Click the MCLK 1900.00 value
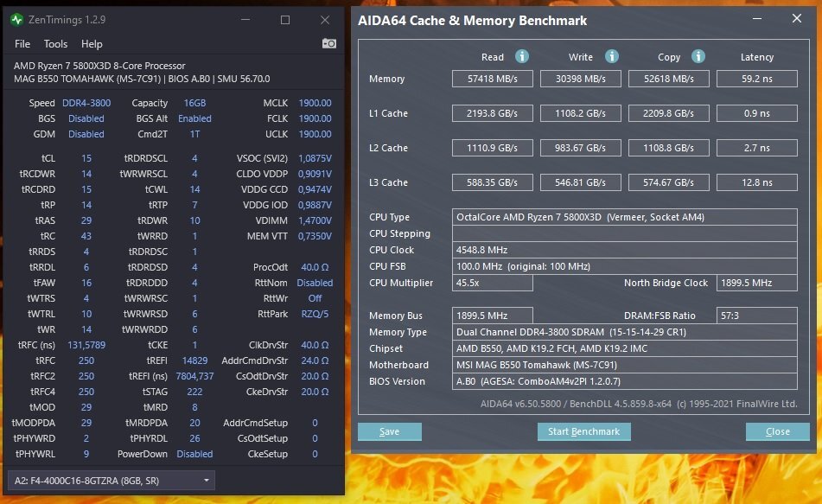This screenshot has width=822, height=504. pos(315,104)
